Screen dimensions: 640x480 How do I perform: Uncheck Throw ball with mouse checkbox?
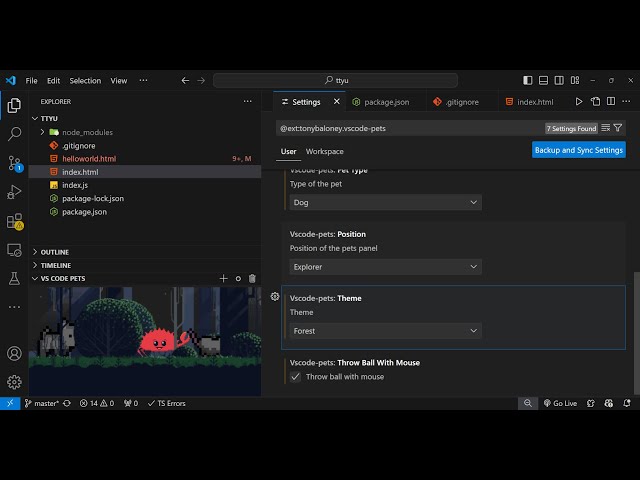[x=295, y=377]
